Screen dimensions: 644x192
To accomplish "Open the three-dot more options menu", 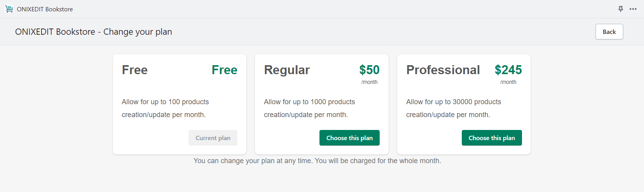I will point(633,9).
